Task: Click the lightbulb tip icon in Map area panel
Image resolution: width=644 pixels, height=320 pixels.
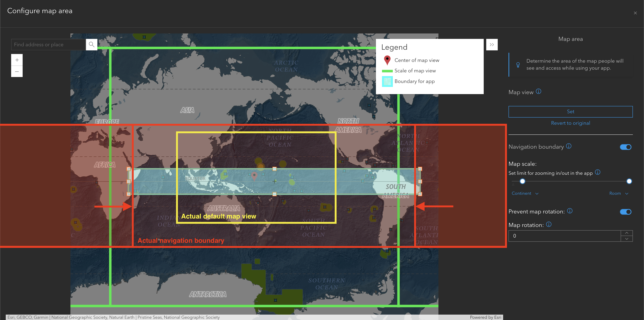Action: point(518,65)
